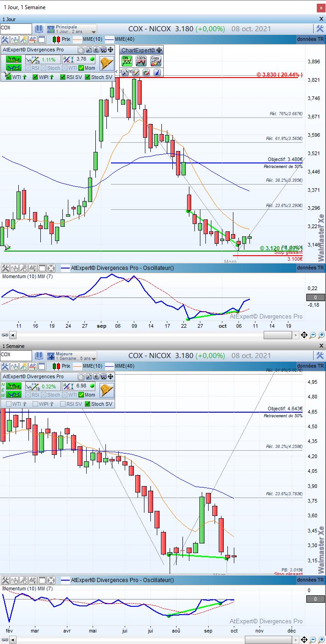Enable the RSI SV checkbox in the weekly panel

(x=63, y=404)
